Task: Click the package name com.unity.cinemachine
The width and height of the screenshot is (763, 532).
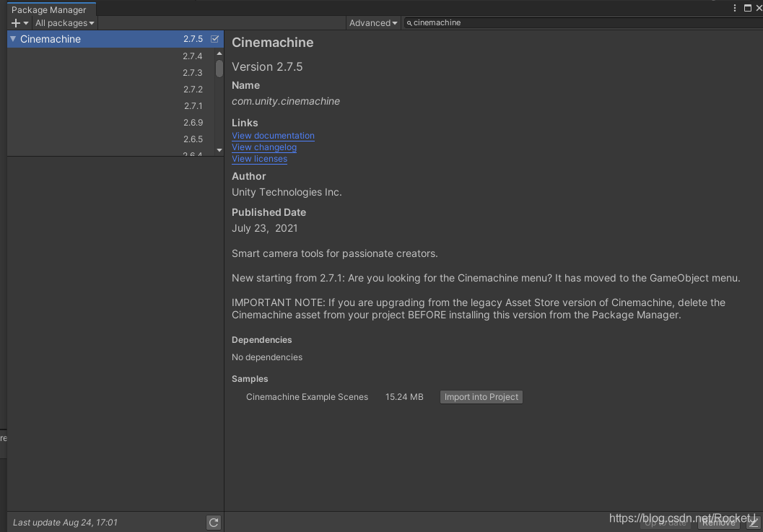Action: coord(286,101)
